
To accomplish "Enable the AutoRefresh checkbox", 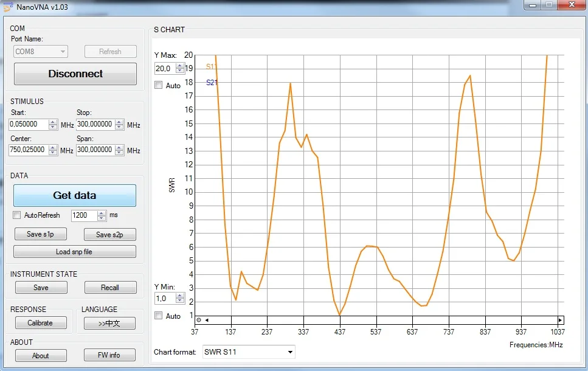I will pos(16,215).
